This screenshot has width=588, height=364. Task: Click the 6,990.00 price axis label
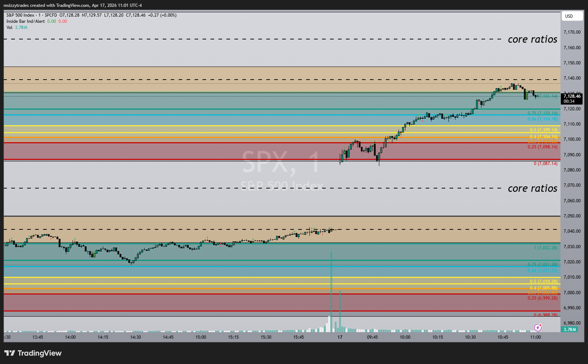point(572,308)
